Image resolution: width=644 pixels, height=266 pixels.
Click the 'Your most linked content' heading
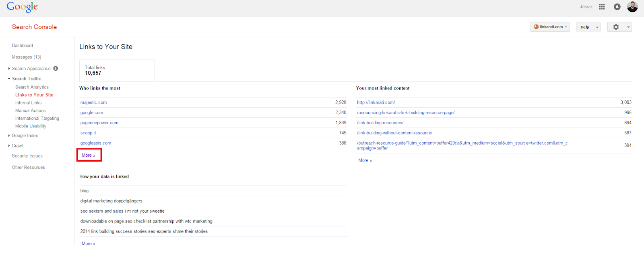pos(383,88)
